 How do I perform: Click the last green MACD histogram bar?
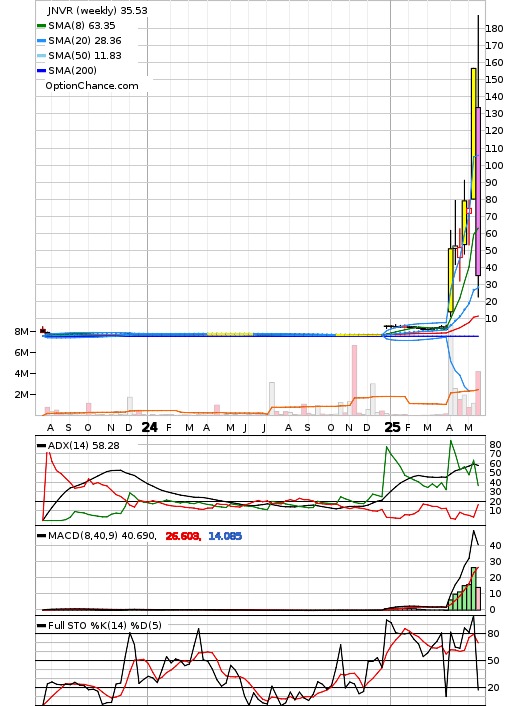pos(473,588)
